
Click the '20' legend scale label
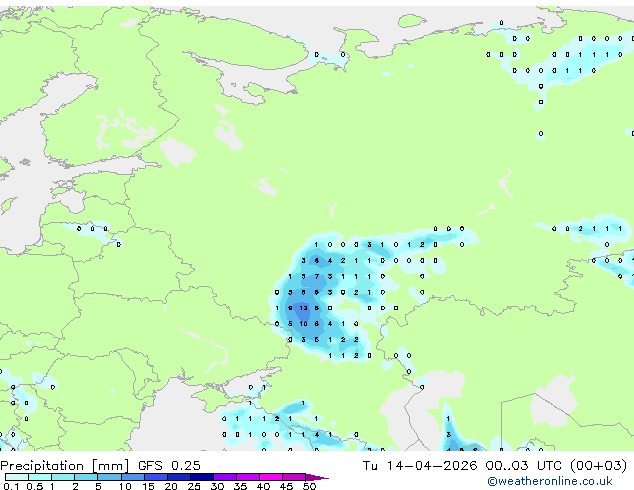pos(171,486)
